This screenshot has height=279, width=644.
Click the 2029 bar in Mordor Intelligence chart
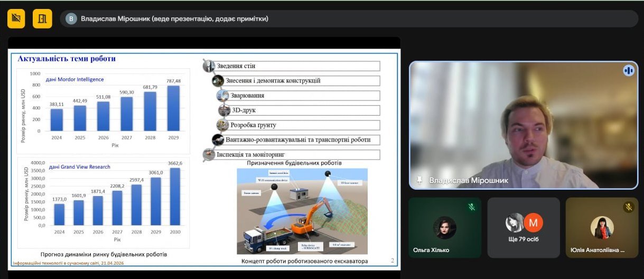click(174, 108)
